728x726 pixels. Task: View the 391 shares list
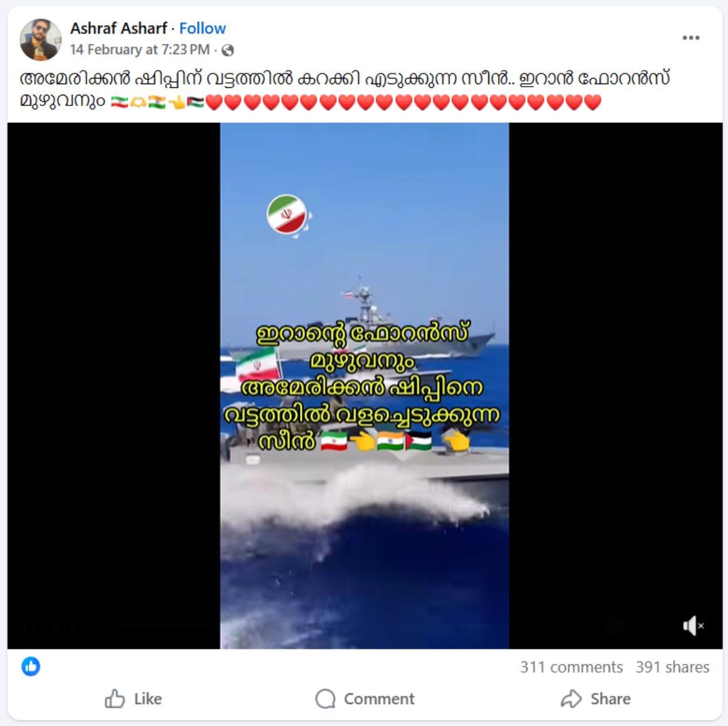coord(672,666)
